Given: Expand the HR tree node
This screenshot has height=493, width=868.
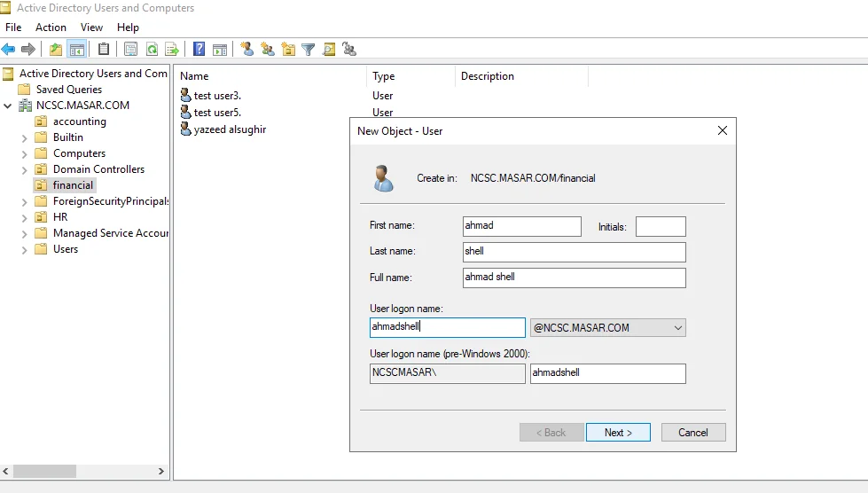Looking at the screenshot, I should pos(24,218).
